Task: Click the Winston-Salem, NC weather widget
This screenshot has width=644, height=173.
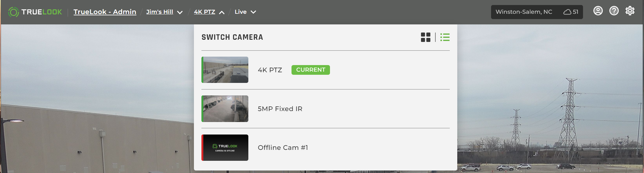Action: [x=537, y=12]
